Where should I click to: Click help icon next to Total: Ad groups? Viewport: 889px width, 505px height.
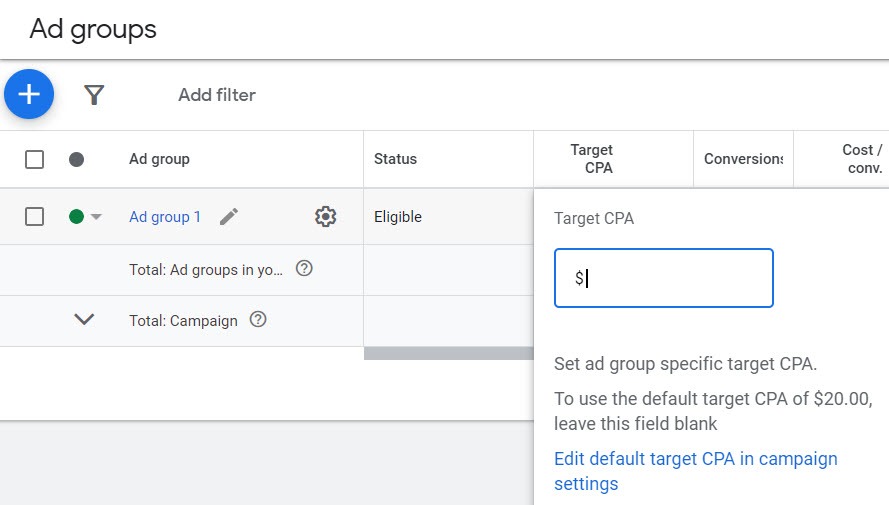coord(305,268)
